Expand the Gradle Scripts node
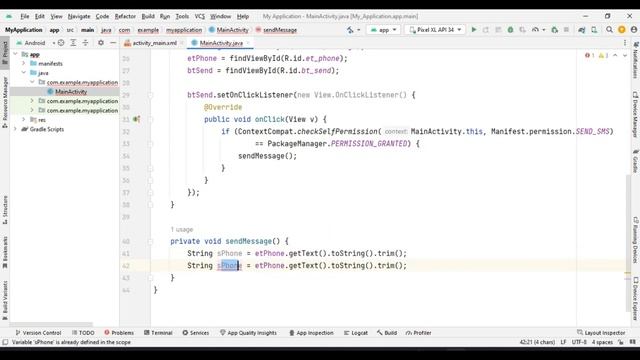Screen dimensions: 640x360 pos(16,129)
